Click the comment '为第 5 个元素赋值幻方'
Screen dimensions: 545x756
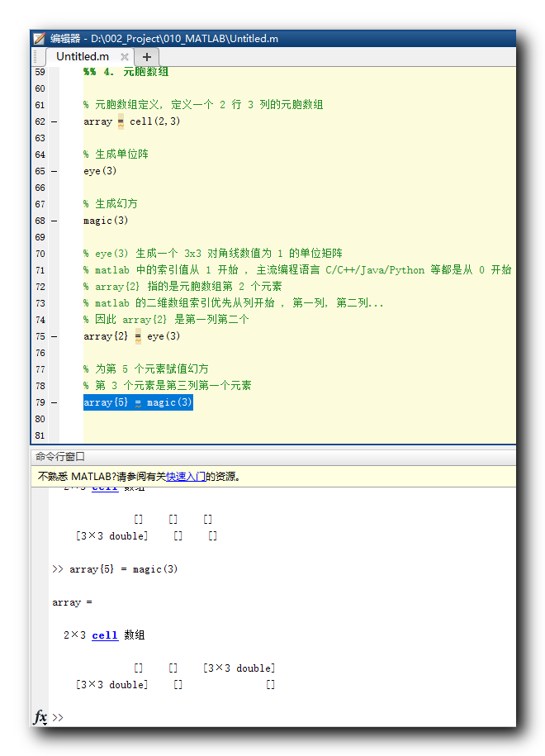click(x=145, y=369)
